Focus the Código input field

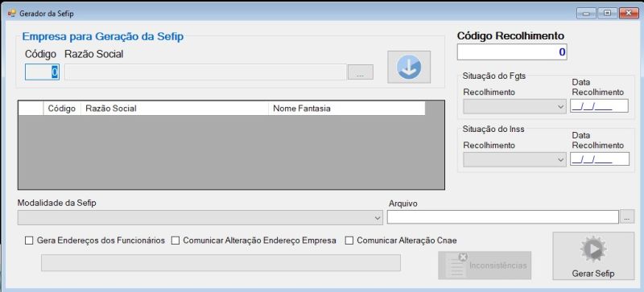click(x=42, y=72)
